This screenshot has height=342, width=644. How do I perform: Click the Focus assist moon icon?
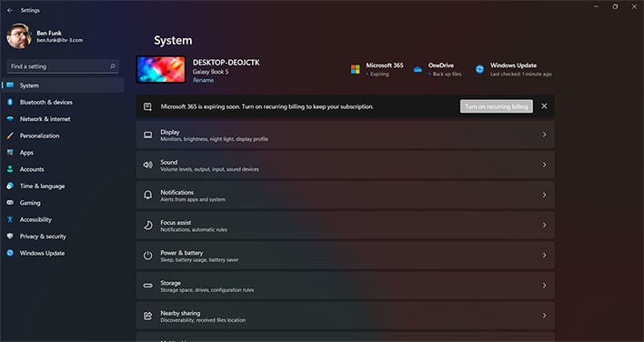pos(148,225)
